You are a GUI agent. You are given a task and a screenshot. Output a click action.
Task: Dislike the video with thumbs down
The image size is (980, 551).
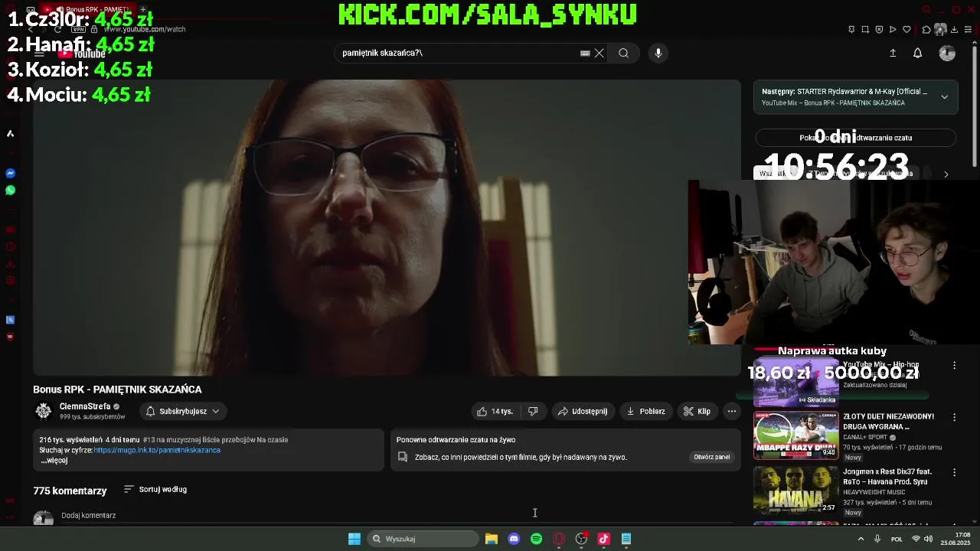pyautogui.click(x=533, y=411)
